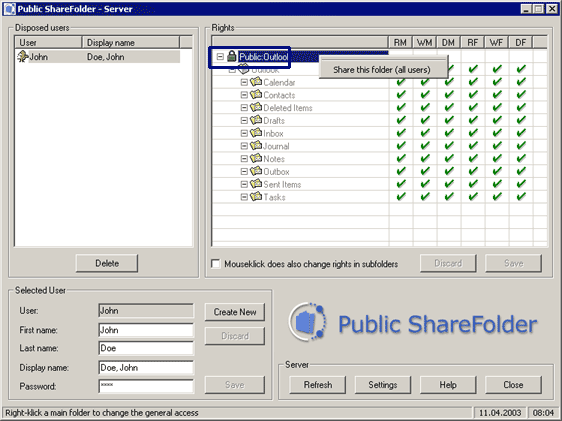Toggle DM right for Outbox
Image resolution: width=562 pixels, height=421 pixels.
pyautogui.click(x=449, y=171)
